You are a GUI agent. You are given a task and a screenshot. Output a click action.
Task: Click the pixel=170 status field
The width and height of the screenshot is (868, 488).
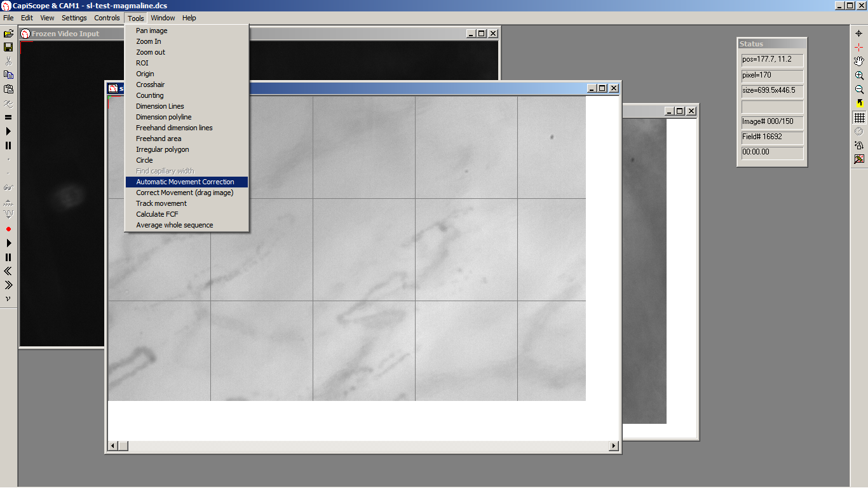coord(772,75)
